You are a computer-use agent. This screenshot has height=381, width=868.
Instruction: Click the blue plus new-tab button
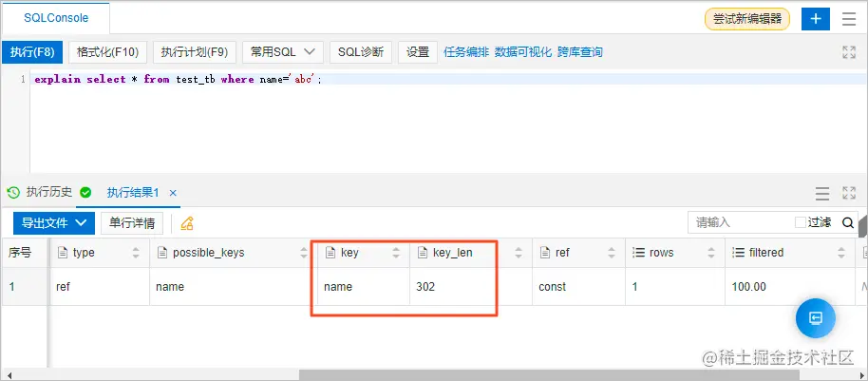pos(816,19)
